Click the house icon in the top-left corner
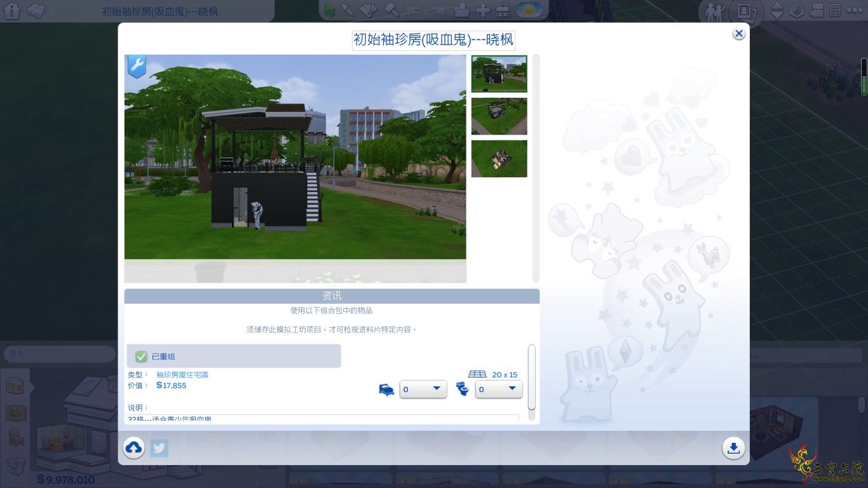The image size is (868, 488). [12, 10]
